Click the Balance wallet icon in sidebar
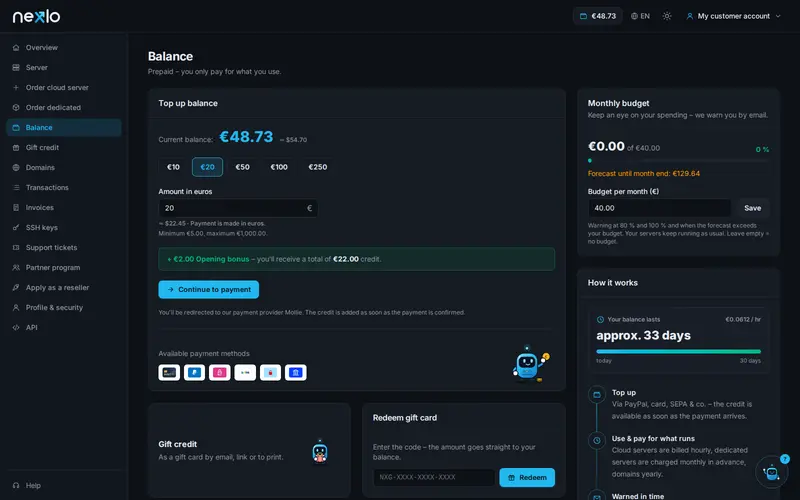The height and width of the screenshot is (500, 800). (16, 128)
